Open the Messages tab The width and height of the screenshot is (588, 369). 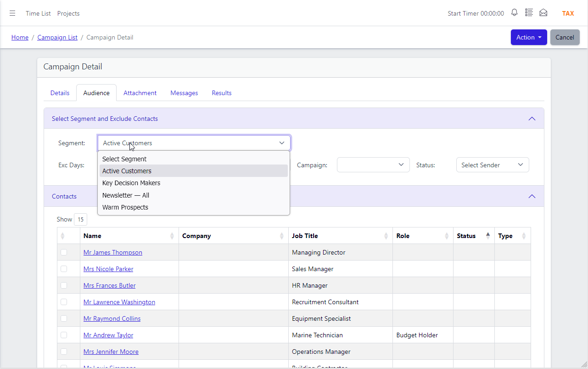pyautogui.click(x=184, y=93)
